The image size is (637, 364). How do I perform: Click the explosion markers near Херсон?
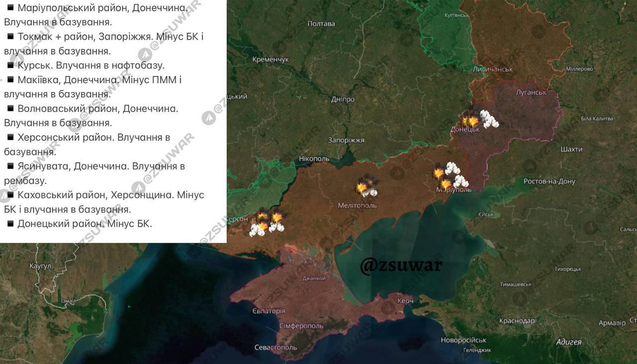click(x=267, y=223)
